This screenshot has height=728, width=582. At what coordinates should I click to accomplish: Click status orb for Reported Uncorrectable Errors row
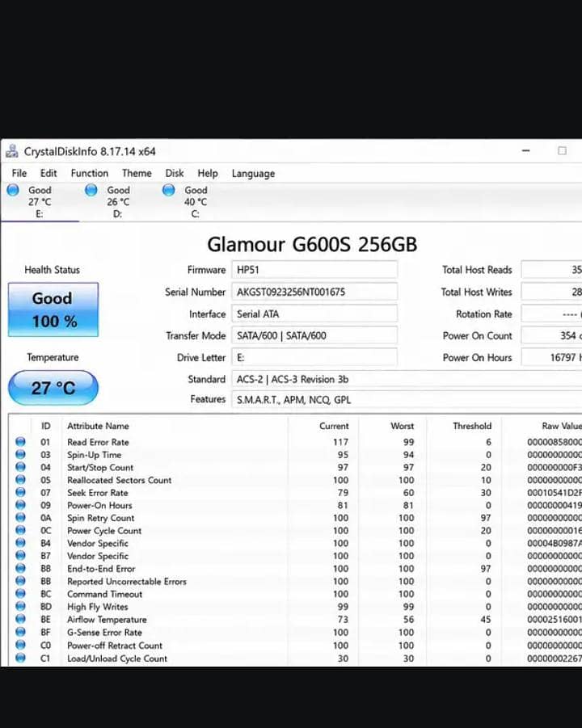20,580
